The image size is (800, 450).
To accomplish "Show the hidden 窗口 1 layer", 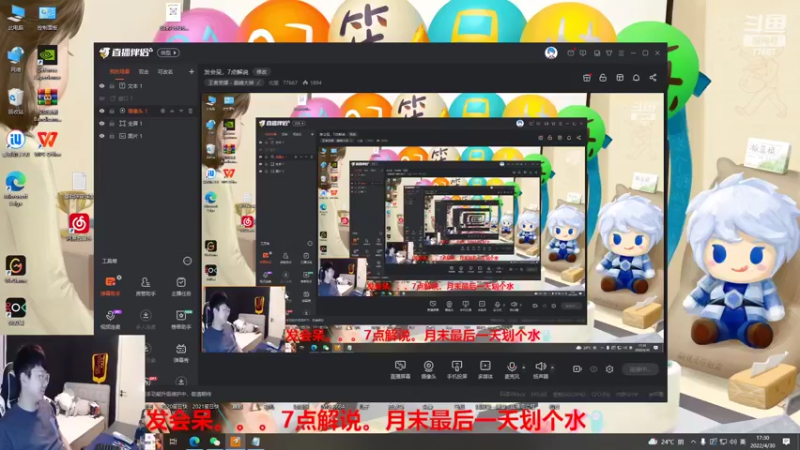I will [102, 98].
